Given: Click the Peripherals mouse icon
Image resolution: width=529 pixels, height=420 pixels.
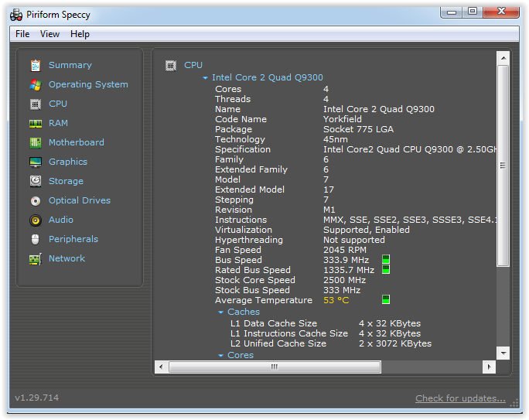Looking at the screenshot, I should point(36,240).
